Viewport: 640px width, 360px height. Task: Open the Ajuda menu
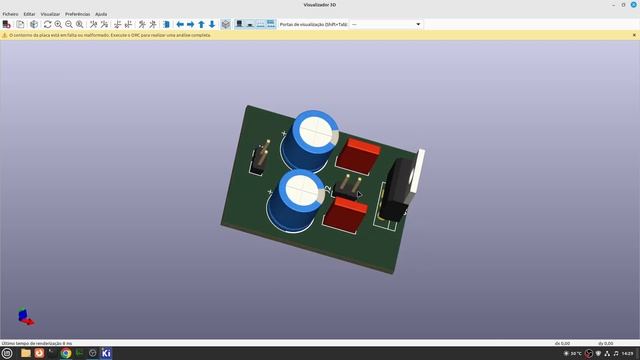[x=101, y=14]
